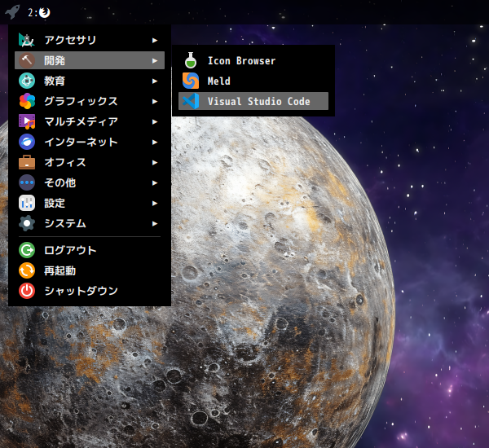
Task: Expand the グラフィックス submenu arrow
Action: pyautogui.click(x=155, y=101)
